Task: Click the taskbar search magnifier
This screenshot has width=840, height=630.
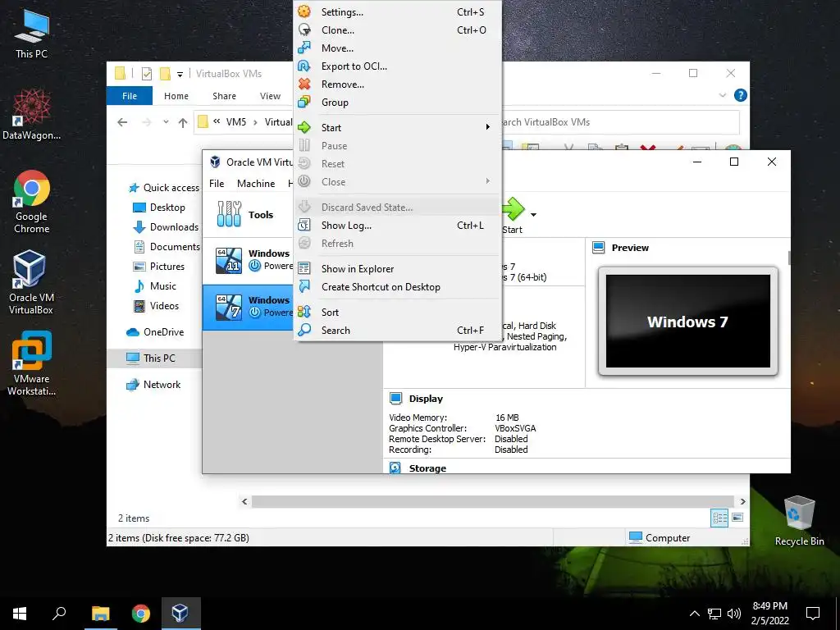Action: coord(59,614)
